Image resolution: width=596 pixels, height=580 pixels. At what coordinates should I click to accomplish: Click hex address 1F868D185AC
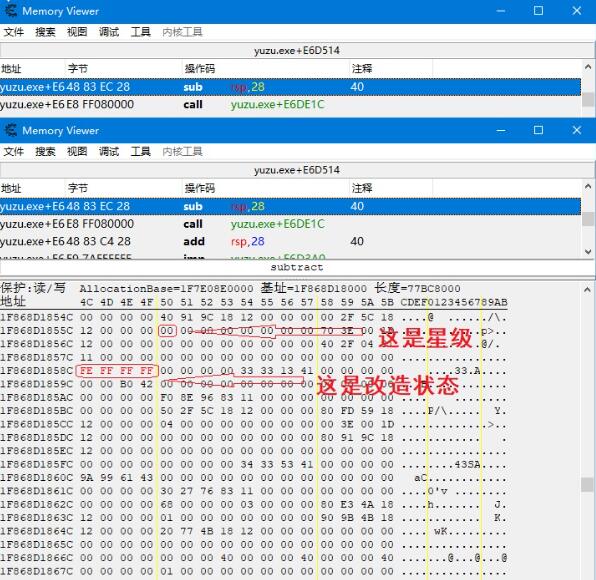coord(36,398)
